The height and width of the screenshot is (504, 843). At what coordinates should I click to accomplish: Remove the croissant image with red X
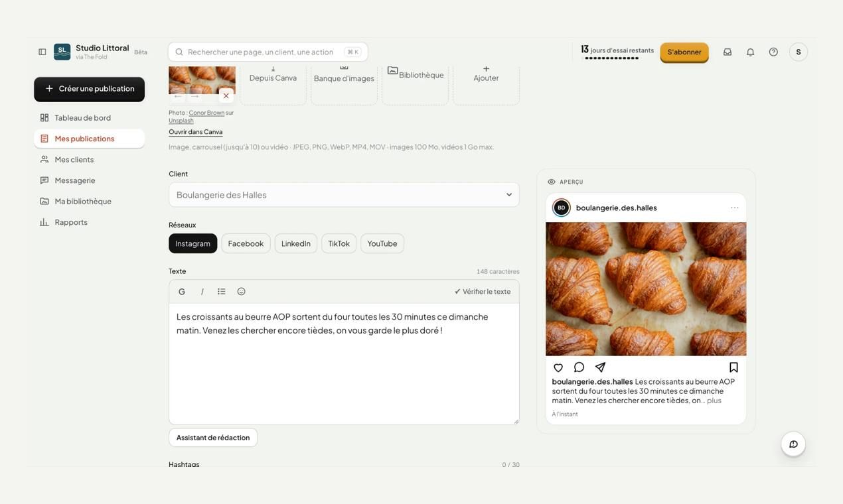point(226,95)
